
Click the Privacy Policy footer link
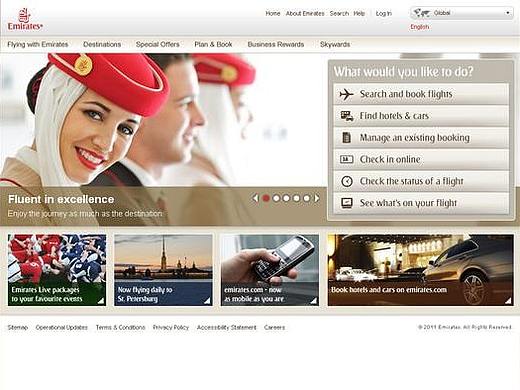pos(171,328)
